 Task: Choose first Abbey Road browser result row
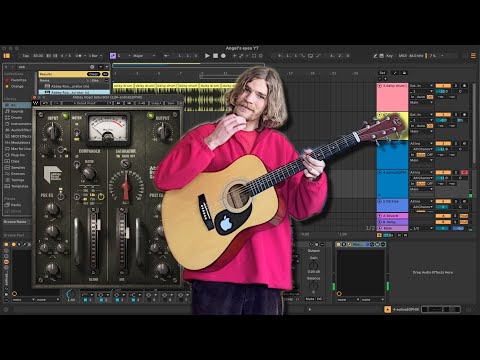74,86
